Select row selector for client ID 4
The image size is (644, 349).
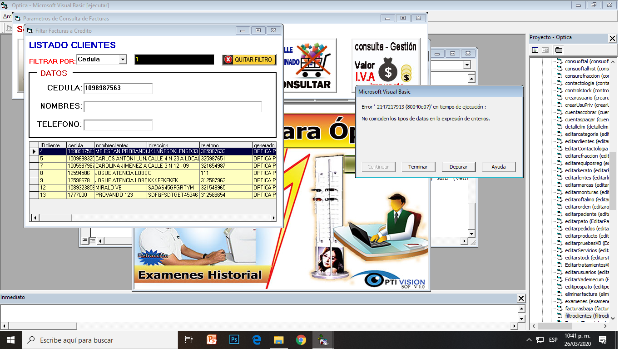coord(34,151)
